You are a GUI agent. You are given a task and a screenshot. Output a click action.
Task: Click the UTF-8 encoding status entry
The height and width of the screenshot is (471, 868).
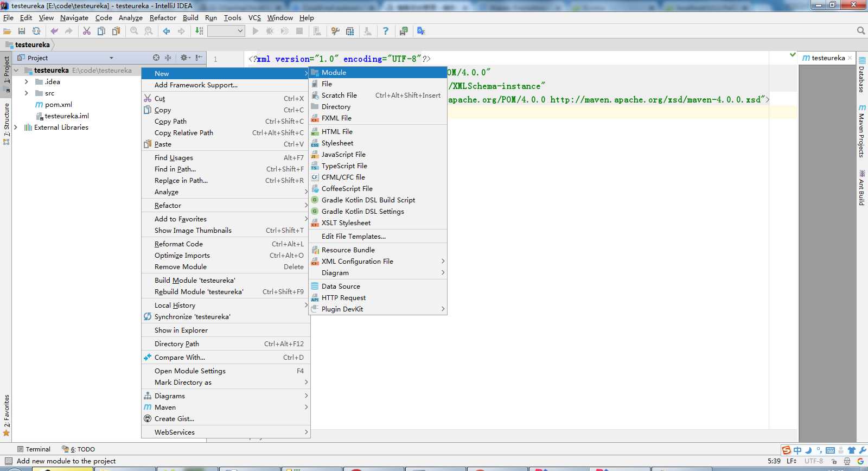pos(813,461)
